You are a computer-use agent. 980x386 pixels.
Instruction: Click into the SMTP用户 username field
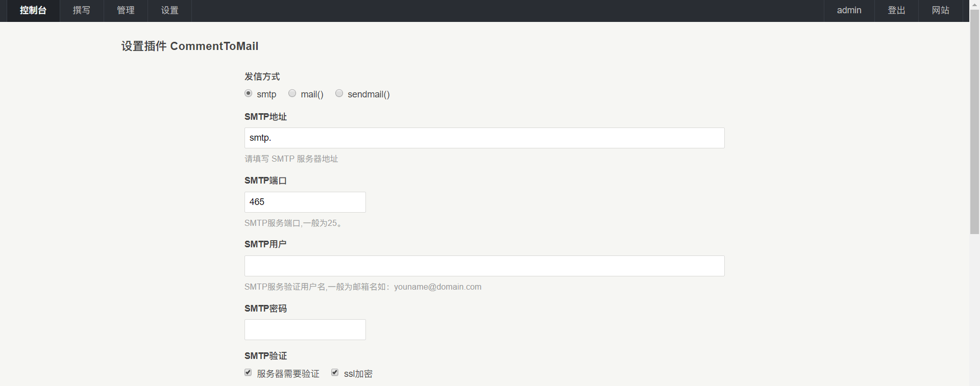tap(484, 266)
